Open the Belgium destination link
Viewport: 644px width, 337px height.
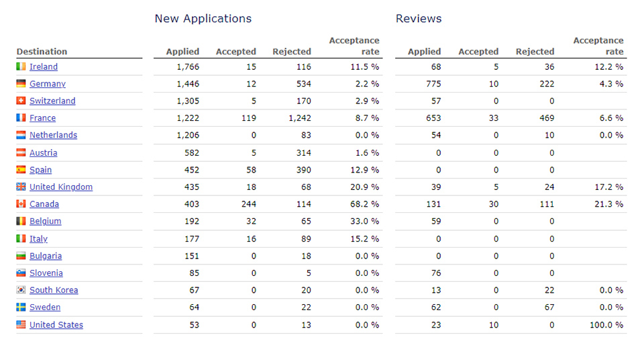point(45,221)
